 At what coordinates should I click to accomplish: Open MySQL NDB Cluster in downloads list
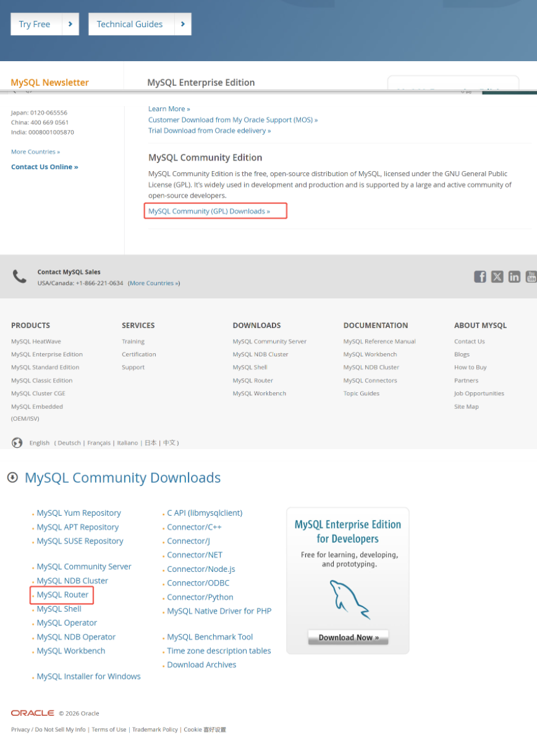pos(72,581)
